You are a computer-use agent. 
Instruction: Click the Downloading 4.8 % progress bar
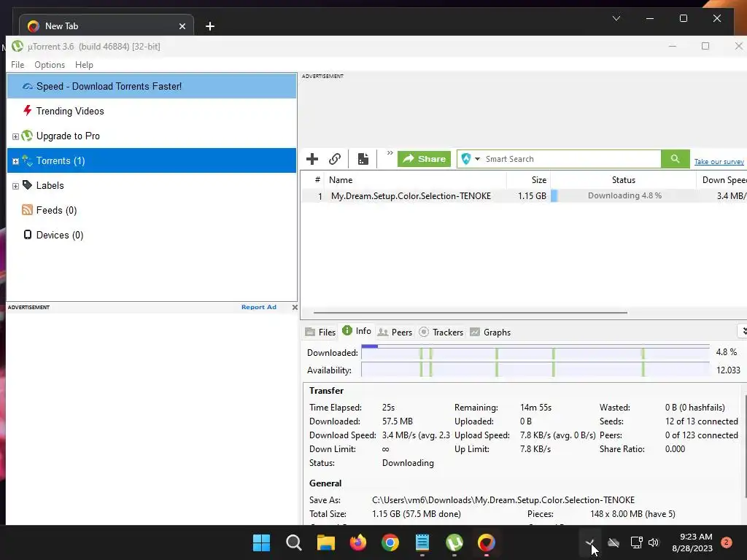(x=623, y=195)
